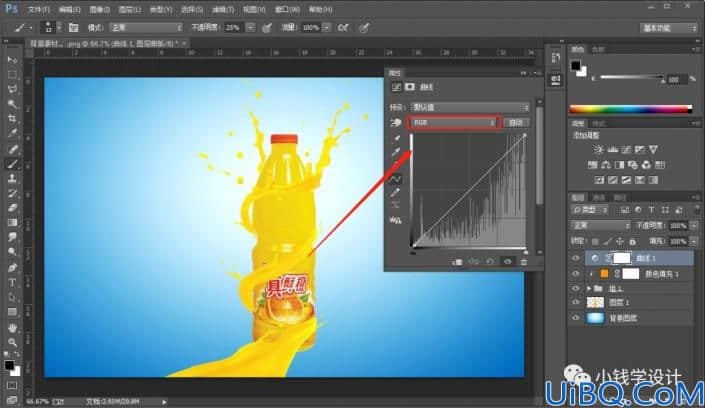Hide the Color Fill 1 layer
Viewport: 705px width, 408px height.
(576, 273)
